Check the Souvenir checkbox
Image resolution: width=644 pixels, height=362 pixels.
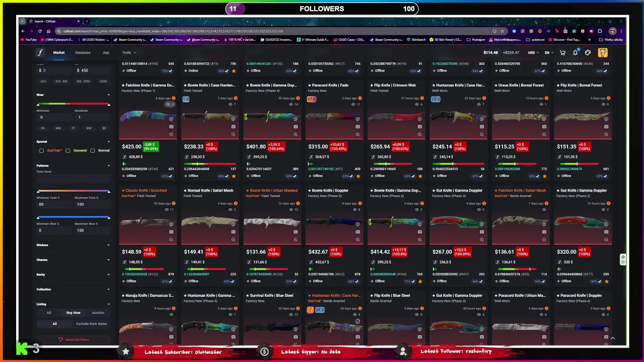tap(67, 150)
